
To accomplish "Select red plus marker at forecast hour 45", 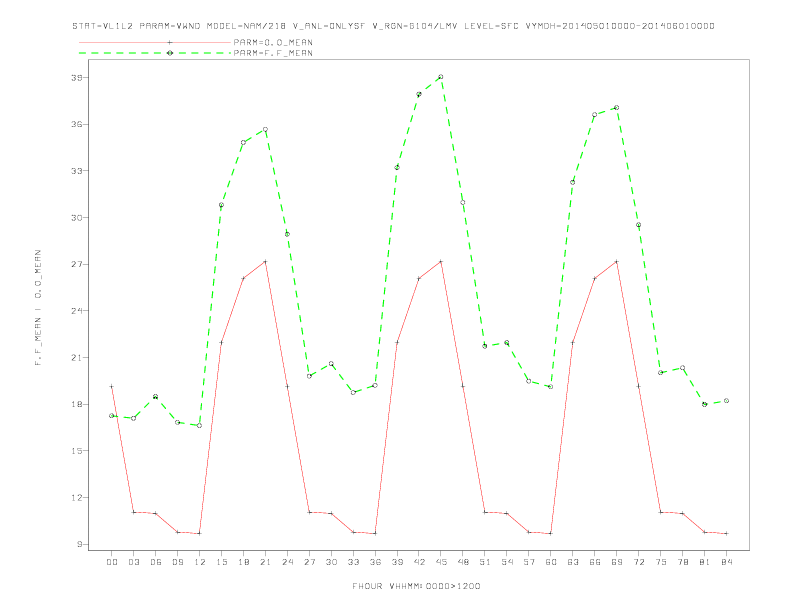I will pos(441,262).
